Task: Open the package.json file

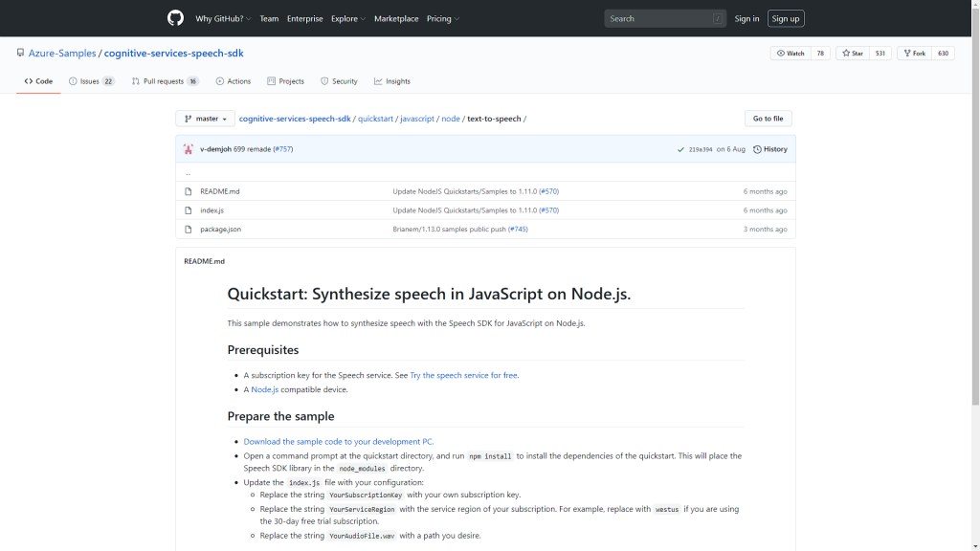Action: click(x=221, y=230)
